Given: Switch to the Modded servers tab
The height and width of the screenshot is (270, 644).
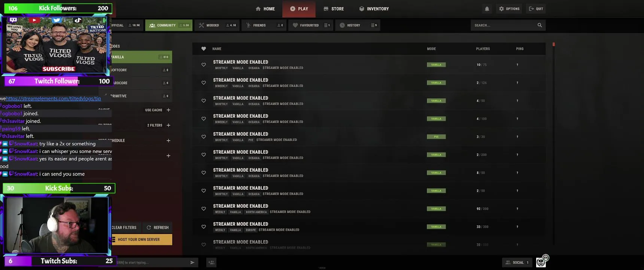Looking at the screenshot, I should [x=217, y=25].
